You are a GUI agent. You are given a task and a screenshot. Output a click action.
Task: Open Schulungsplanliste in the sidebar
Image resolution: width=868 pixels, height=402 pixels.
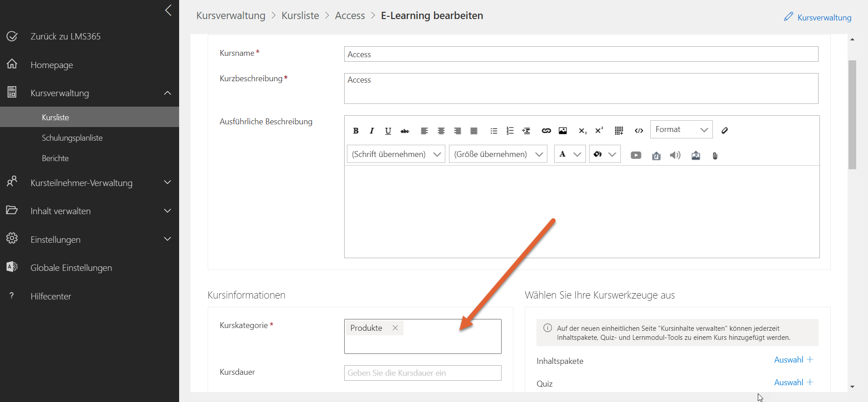(x=72, y=138)
